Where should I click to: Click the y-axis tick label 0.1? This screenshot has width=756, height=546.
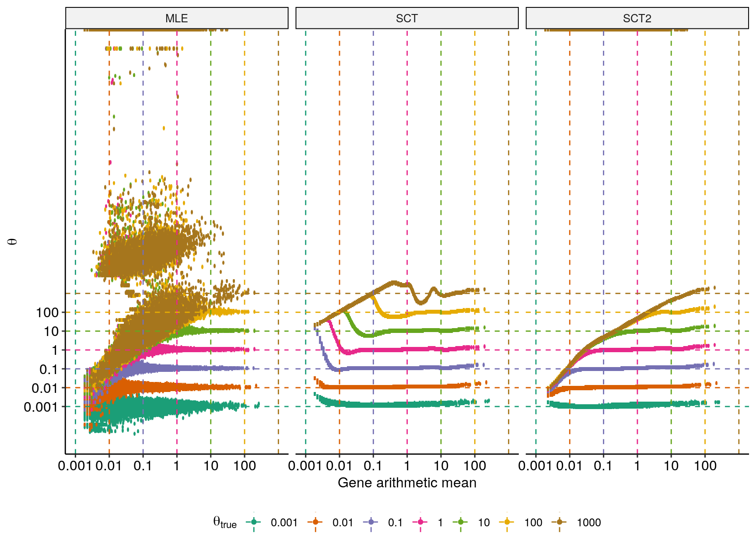pyautogui.click(x=49, y=370)
